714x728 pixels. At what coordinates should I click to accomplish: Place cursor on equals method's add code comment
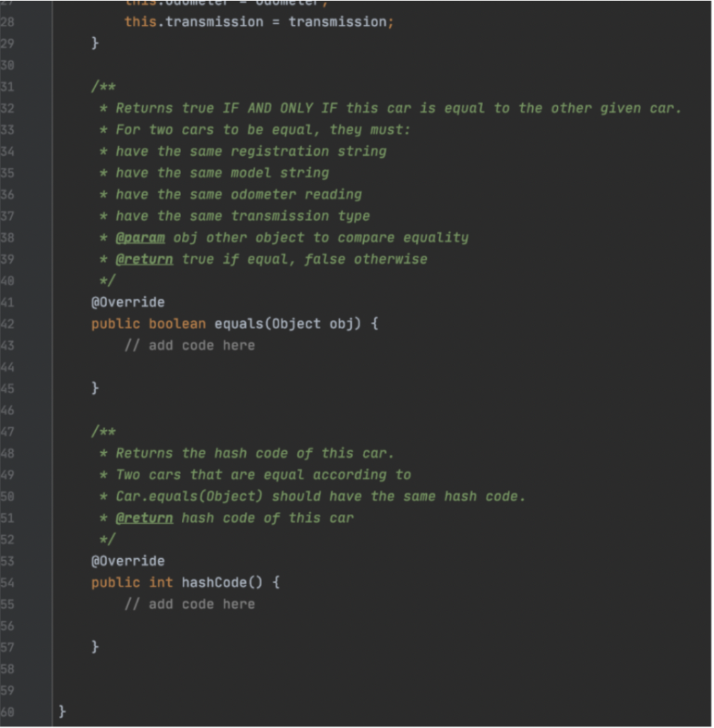point(190,346)
